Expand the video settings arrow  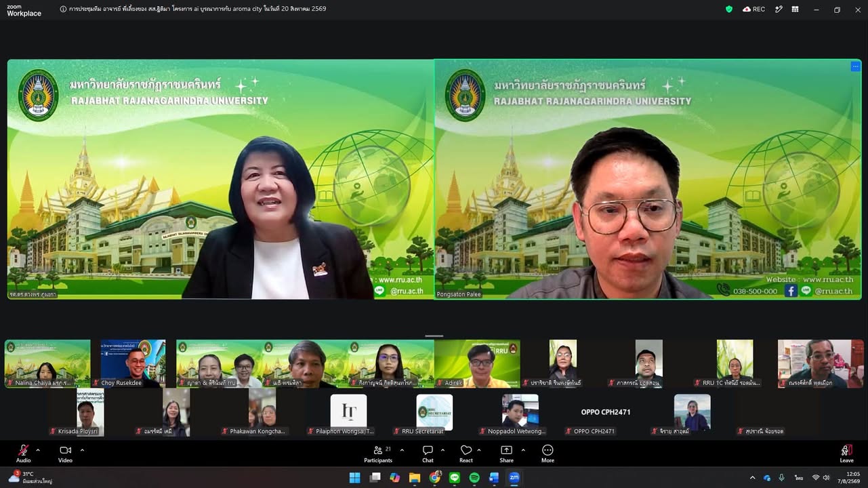pyautogui.click(x=82, y=450)
